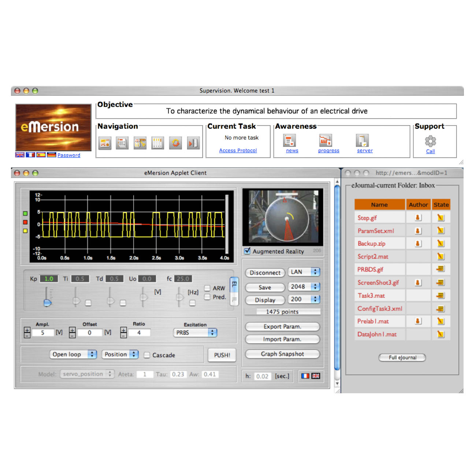Toggle the Augmented Reality checkbox

point(248,251)
